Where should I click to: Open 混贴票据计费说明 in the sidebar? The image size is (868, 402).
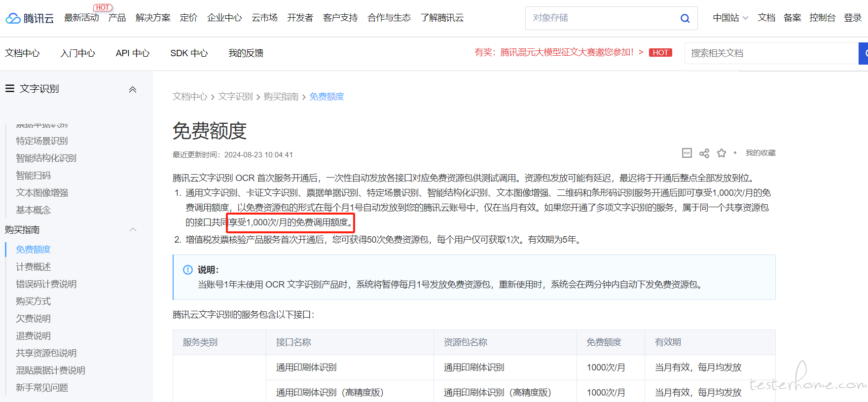[50, 370]
